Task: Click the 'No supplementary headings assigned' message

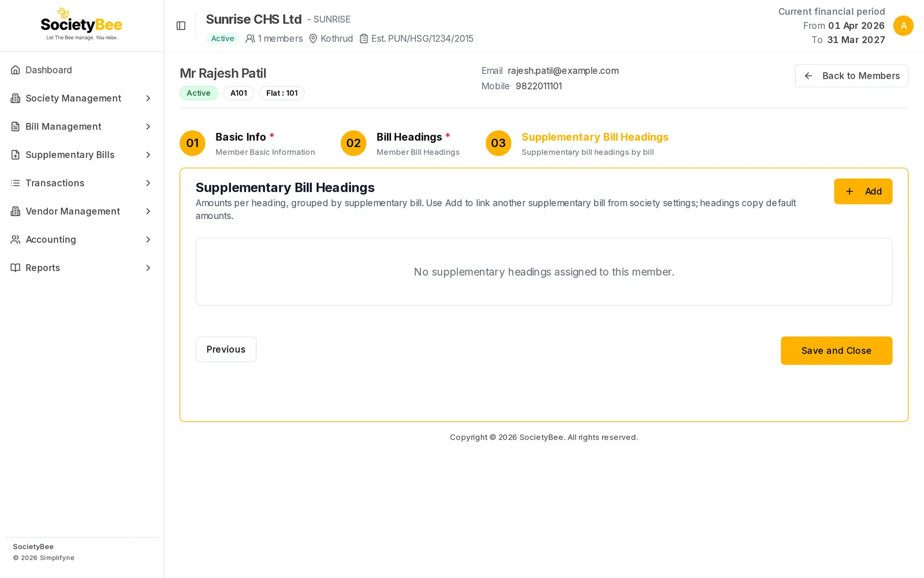Action: coord(544,272)
